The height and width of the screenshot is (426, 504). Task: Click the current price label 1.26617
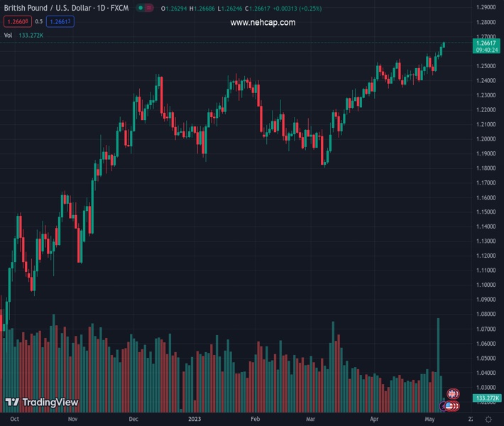pos(486,43)
